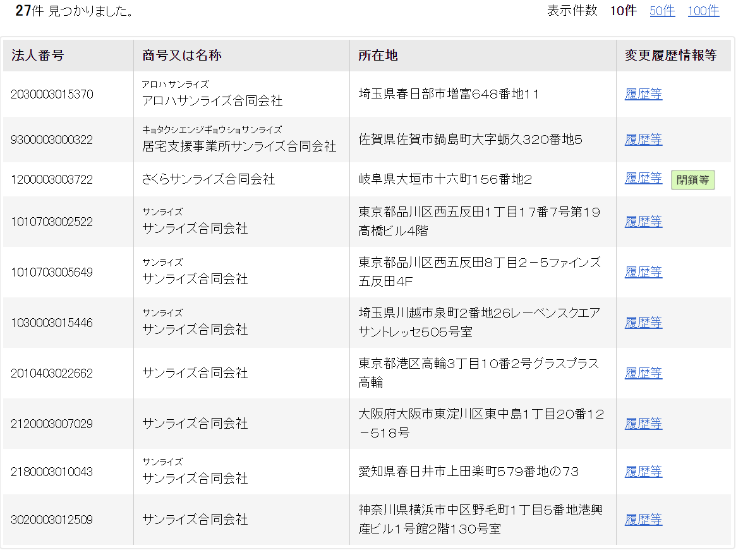Select corporate number 2180003010043

[x=52, y=472]
